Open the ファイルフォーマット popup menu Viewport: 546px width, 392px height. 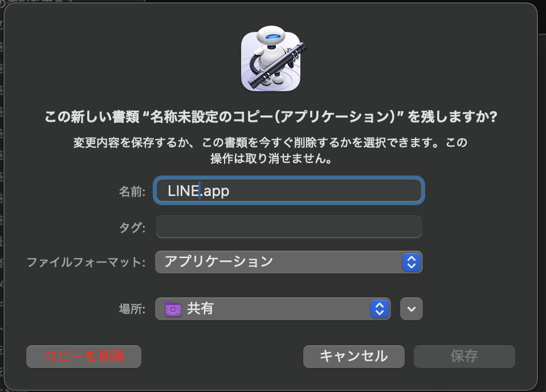[288, 262]
